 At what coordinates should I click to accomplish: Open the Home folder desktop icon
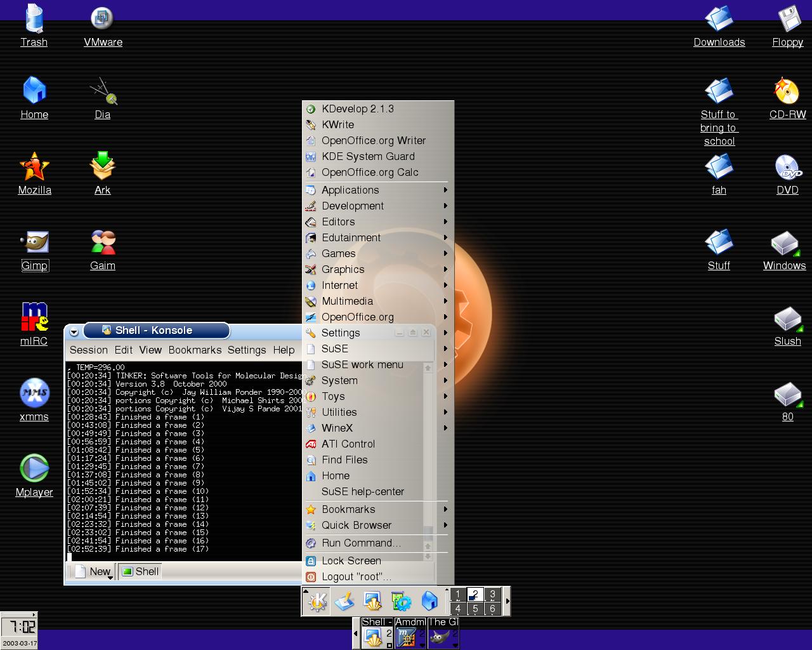point(34,98)
